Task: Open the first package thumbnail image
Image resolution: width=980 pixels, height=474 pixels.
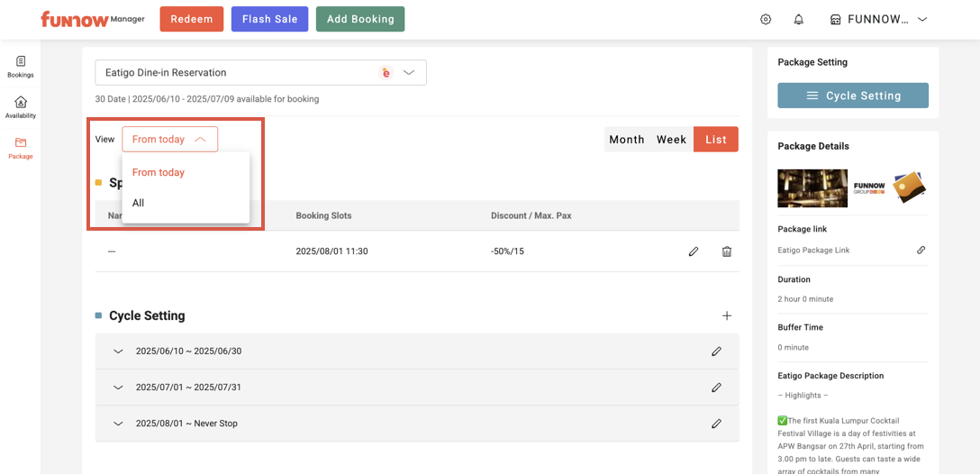Action: [x=812, y=188]
